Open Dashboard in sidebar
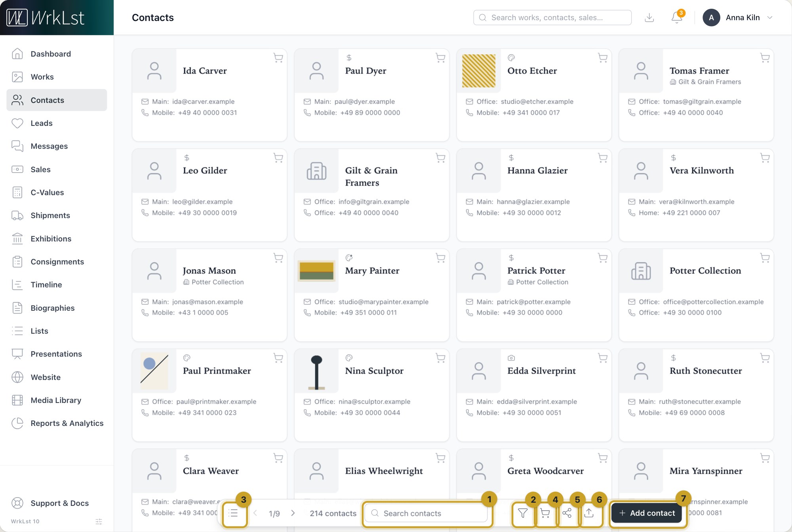This screenshot has width=792, height=532. pos(57,54)
